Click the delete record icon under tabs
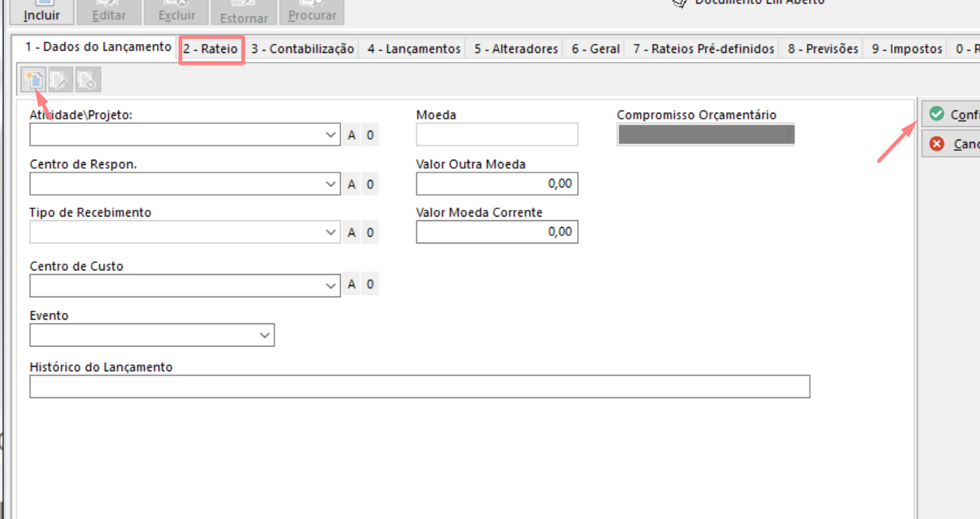Screen dimensions: 980x519 click(87, 80)
